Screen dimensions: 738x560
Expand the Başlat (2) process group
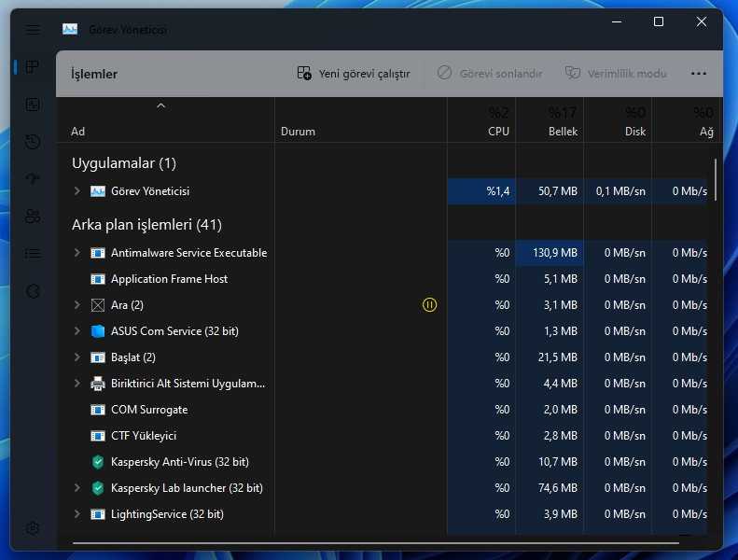tap(77, 357)
